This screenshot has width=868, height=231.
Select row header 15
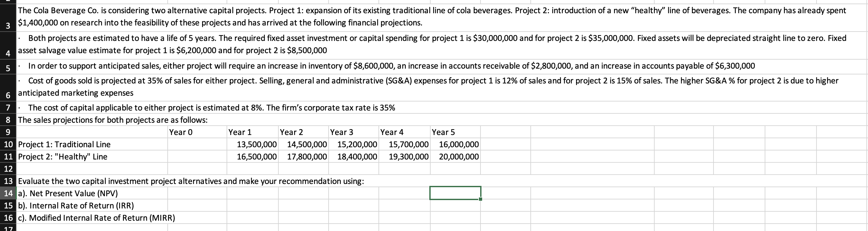(8, 205)
